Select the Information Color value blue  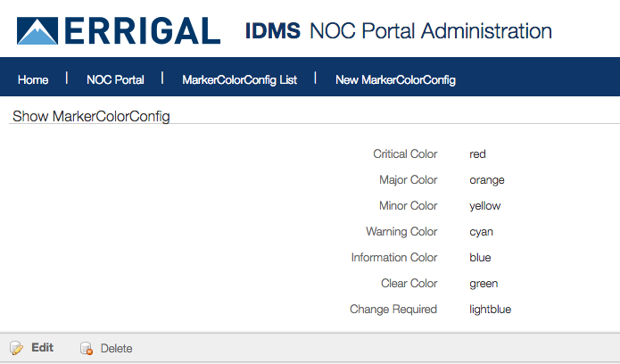480,257
